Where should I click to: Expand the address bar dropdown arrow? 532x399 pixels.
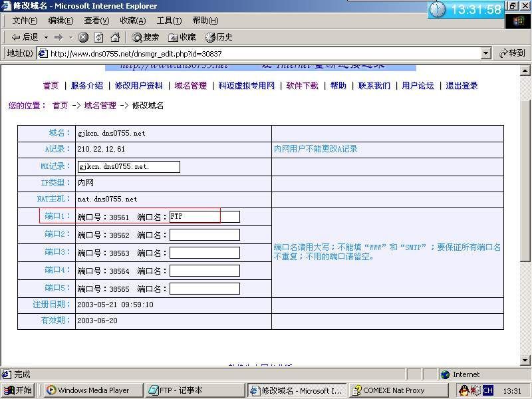click(x=485, y=53)
